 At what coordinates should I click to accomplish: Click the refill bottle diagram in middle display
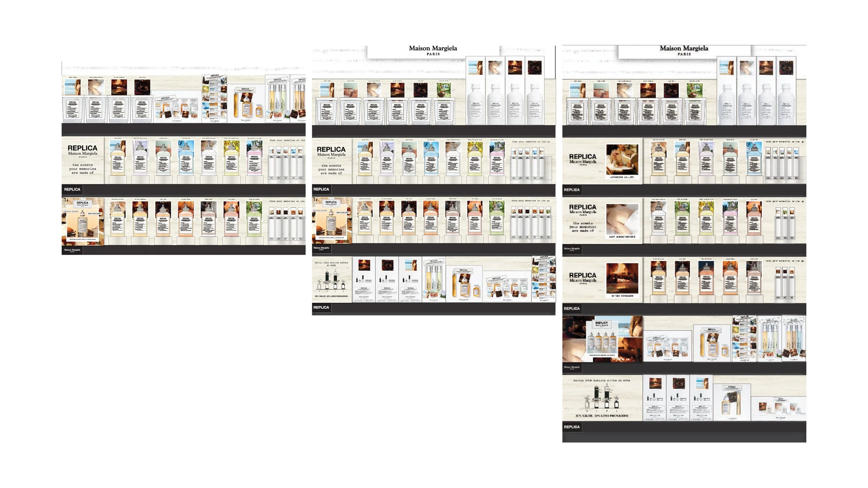[x=331, y=280]
